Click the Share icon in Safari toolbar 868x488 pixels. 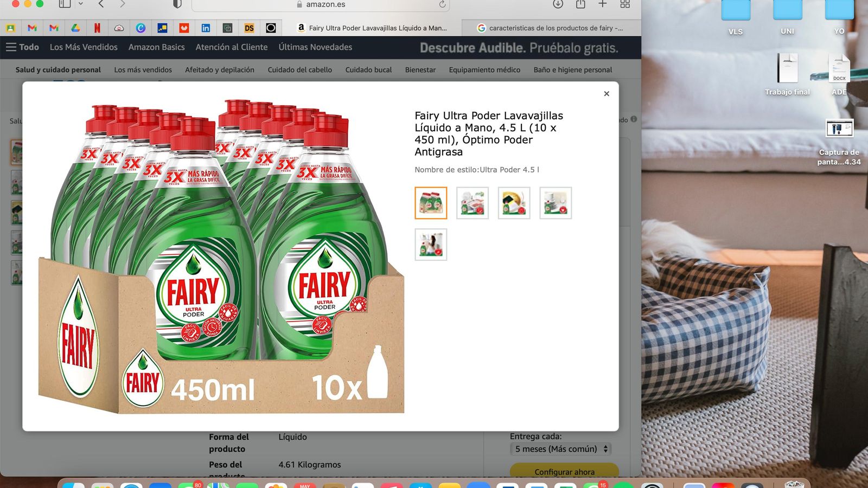point(580,4)
